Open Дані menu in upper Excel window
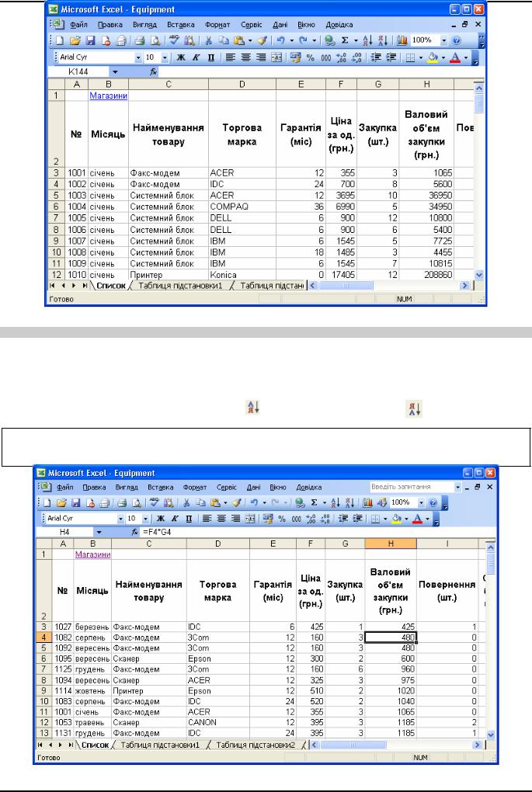 click(280, 24)
